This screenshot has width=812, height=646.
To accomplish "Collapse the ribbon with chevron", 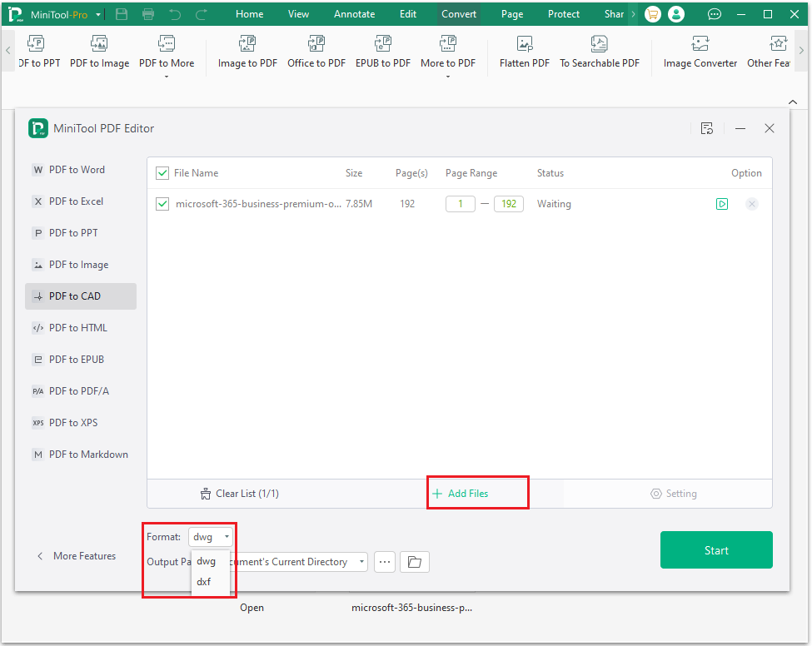I will (793, 102).
